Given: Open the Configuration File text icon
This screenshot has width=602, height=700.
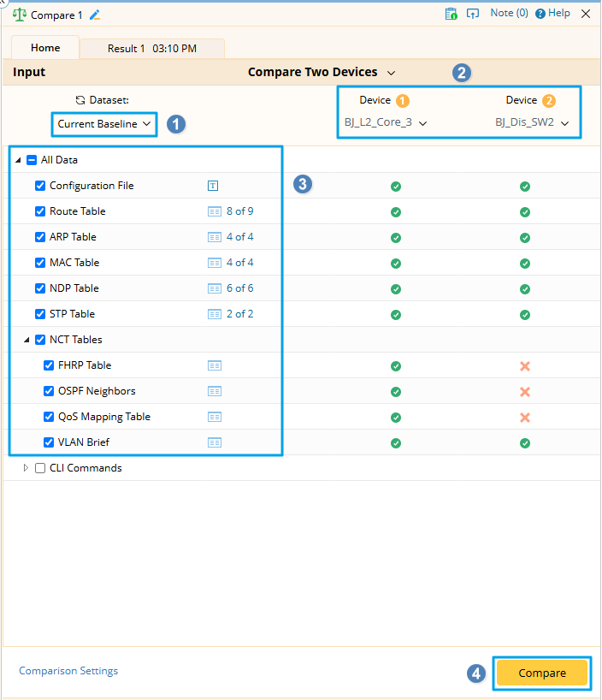Looking at the screenshot, I should tap(214, 186).
